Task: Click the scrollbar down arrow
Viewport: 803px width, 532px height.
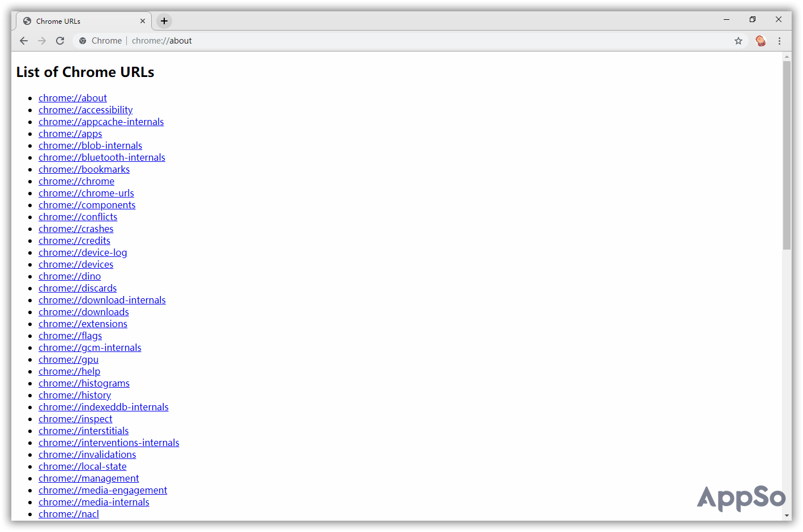Action: [x=787, y=516]
